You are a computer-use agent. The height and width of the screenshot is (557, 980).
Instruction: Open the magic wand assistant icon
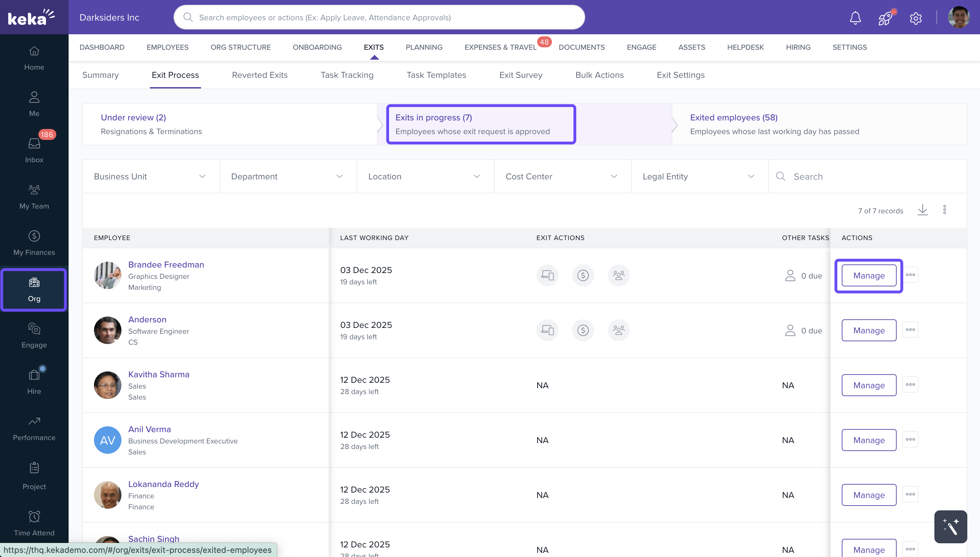tap(950, 526)
